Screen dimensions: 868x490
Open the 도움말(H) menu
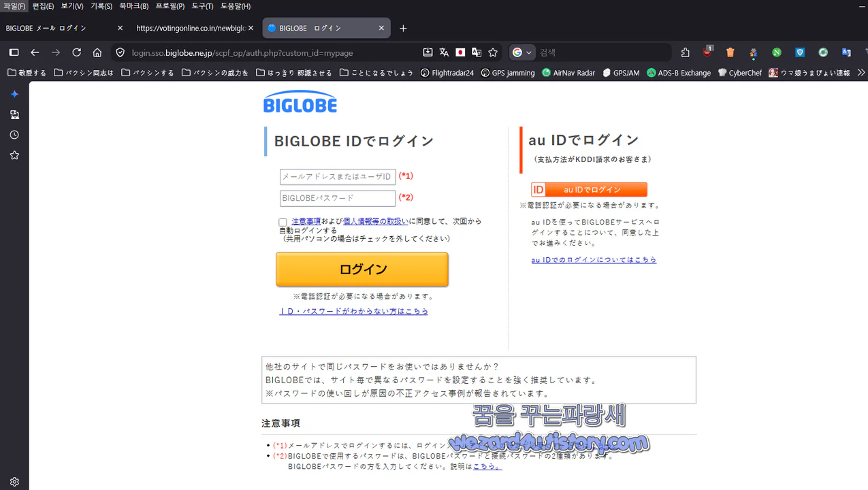click(x=236, y=6)
